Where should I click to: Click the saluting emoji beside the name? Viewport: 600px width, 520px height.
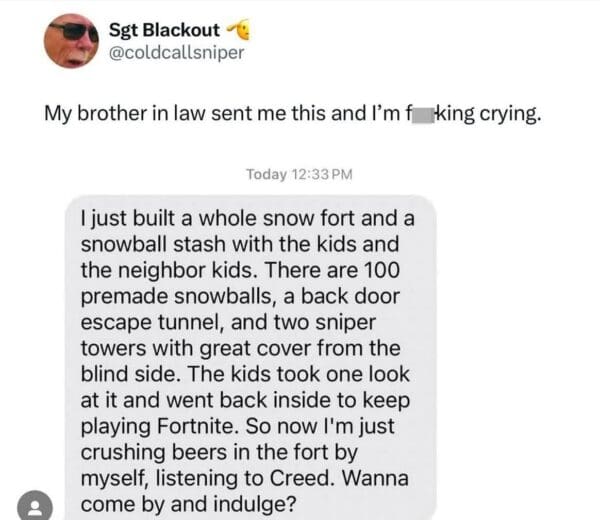click(x=238, y=30)
